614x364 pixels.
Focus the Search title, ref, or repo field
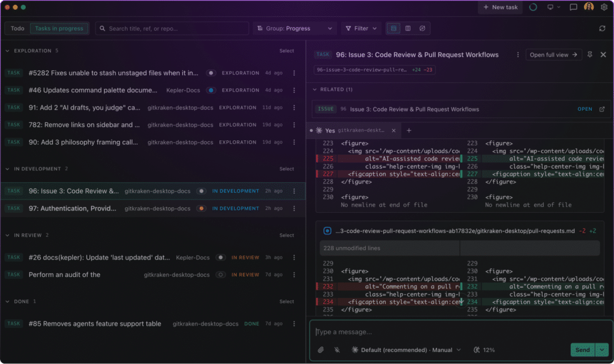pyautogui.click(x=172, y=28)
